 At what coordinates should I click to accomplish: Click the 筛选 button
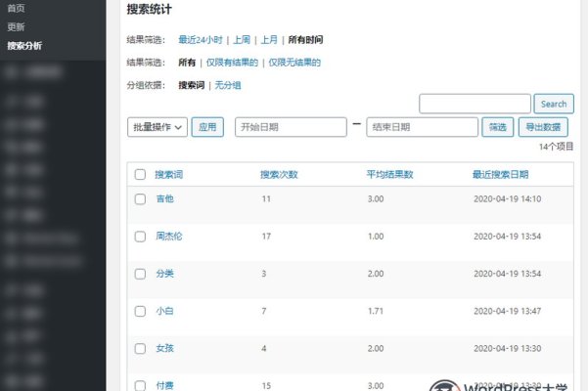click(x=498, y=127)
